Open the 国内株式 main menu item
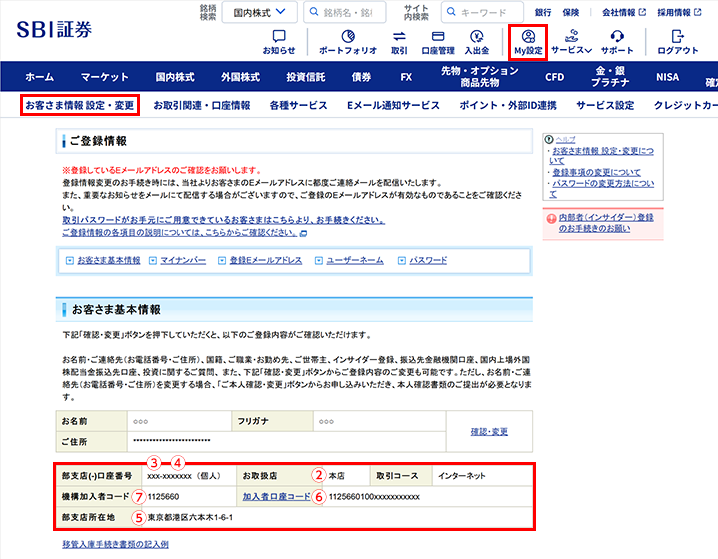This screenshot has height=559, width=718. point(175,77)
